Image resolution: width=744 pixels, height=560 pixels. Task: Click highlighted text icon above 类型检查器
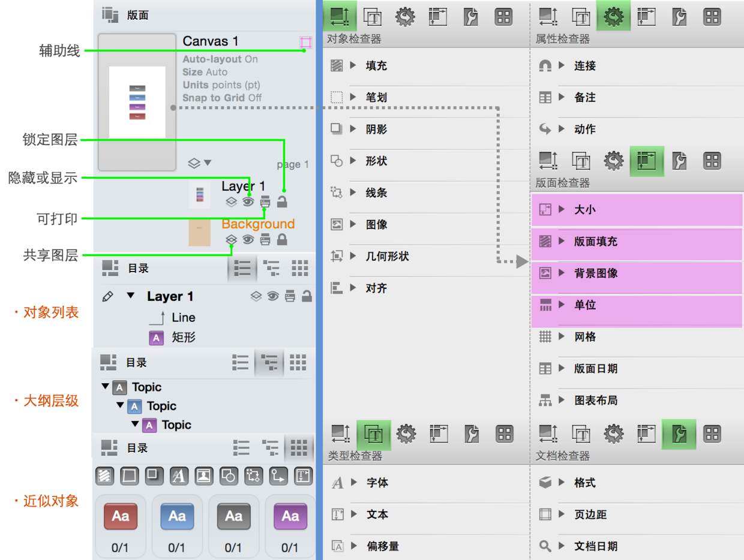click(x=374, y=434)
